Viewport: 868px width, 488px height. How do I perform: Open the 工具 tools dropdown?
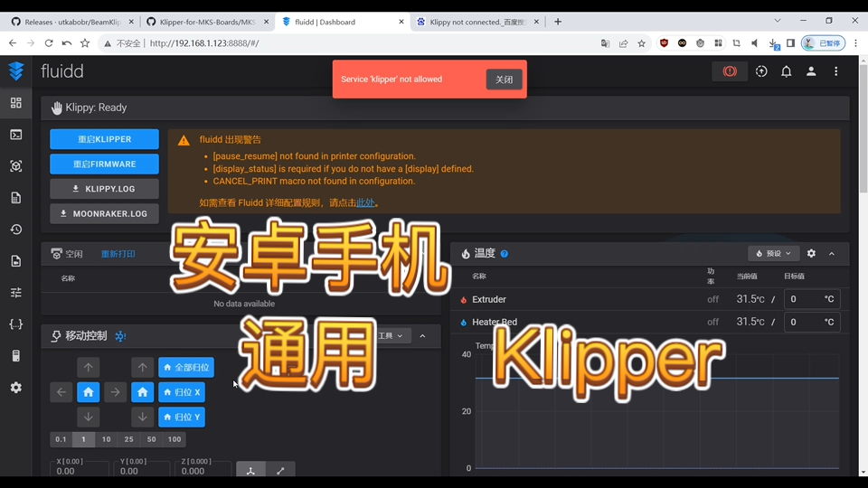[x=392, y=336]
